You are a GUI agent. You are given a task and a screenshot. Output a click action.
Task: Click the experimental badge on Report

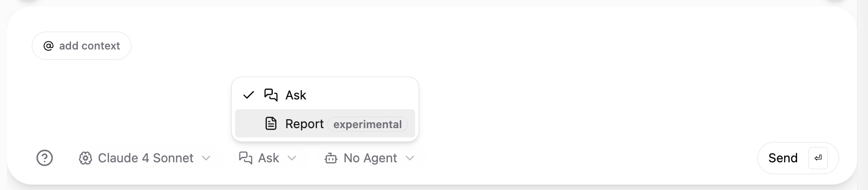tap(368, 124)
